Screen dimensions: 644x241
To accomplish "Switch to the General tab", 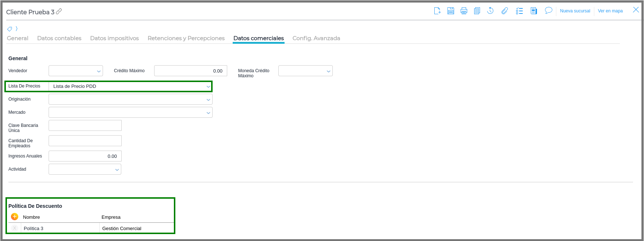I will [18, 38].
